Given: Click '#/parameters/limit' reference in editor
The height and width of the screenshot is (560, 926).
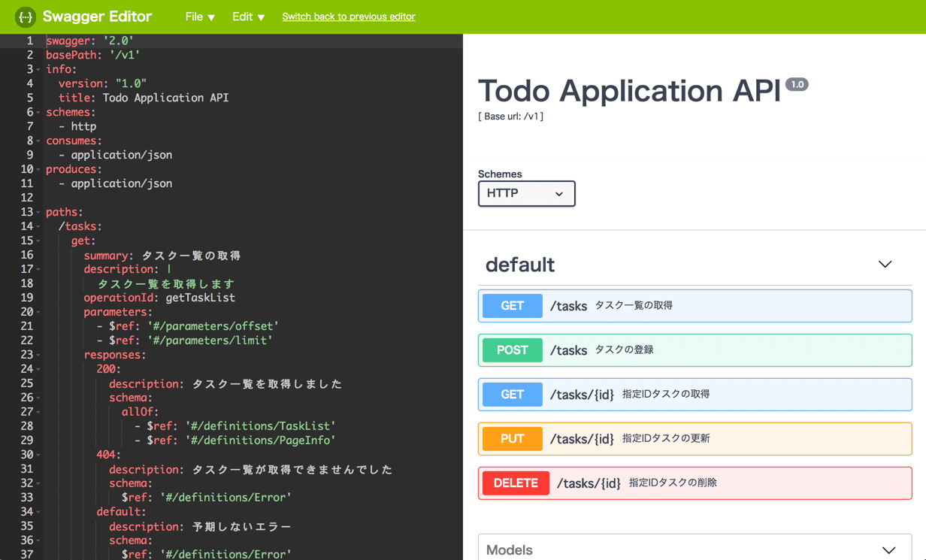Looking at the screenshot, I should click(x=210, y=341).
